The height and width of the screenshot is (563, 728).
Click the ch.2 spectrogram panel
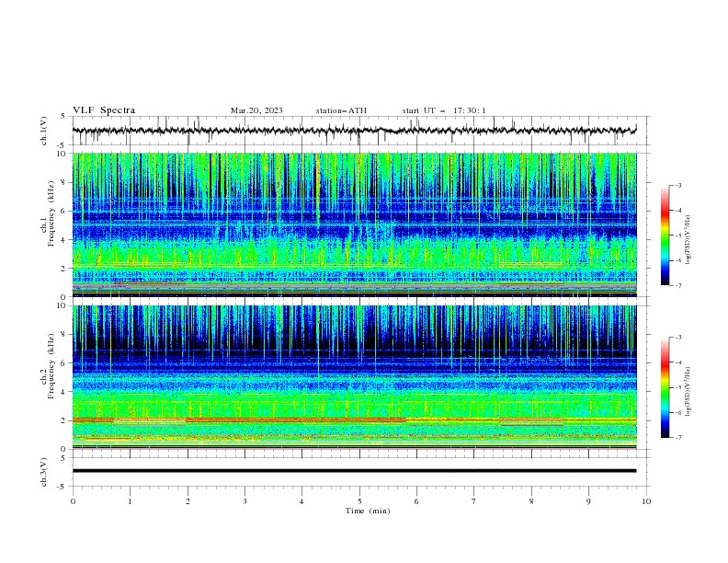[x=355, y=377]
